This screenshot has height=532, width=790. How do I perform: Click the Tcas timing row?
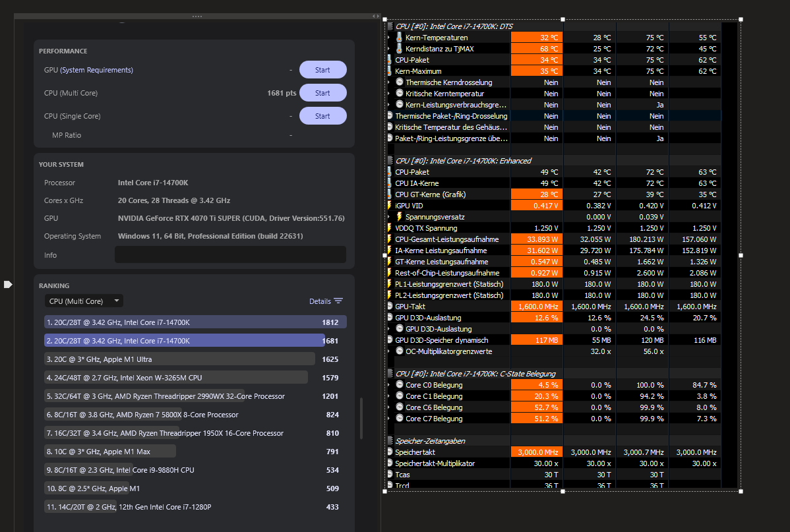554,475
